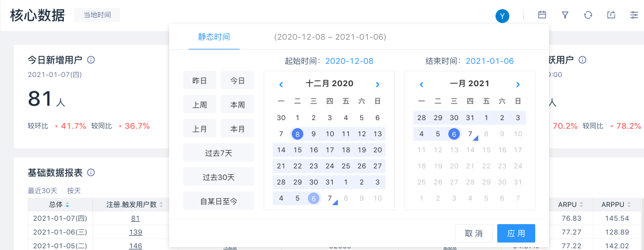This screenshot has width=644, height=250.
Task: Cancel the date selection with 取消
Action: click(x=473, y=233)
